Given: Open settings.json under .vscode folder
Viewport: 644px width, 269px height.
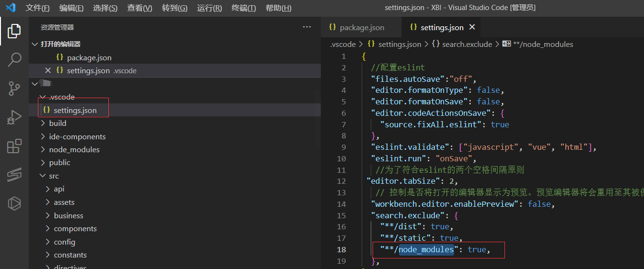Looking at the screenshot, I should tap(75, 110).
